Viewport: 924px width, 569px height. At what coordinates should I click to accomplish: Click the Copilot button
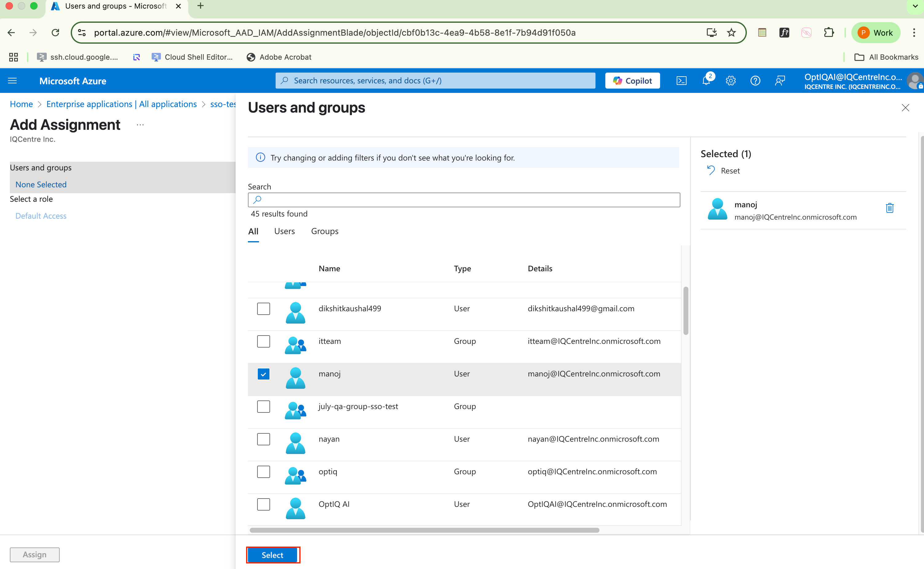[632, 81]
